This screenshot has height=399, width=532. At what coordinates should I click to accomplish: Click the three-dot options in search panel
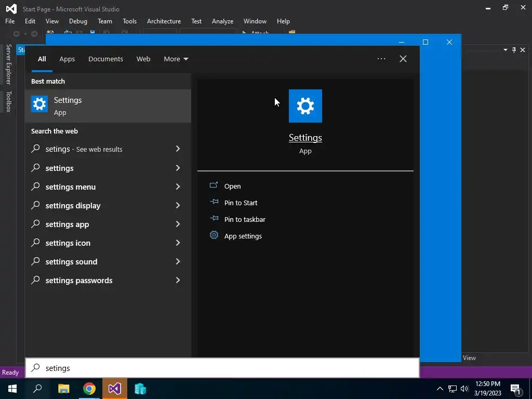(x=381, y=59)
